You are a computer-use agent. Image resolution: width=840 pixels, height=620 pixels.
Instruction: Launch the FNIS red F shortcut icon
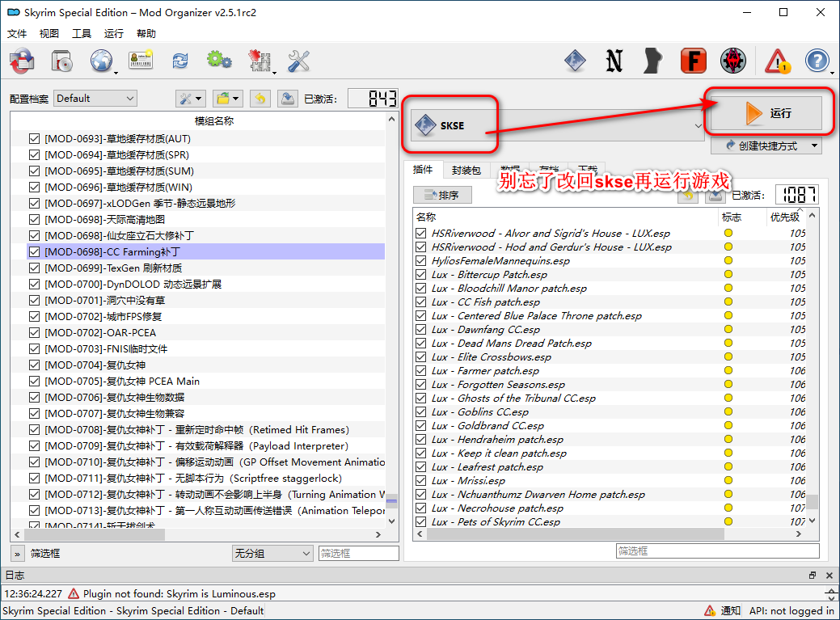(693, 61)
